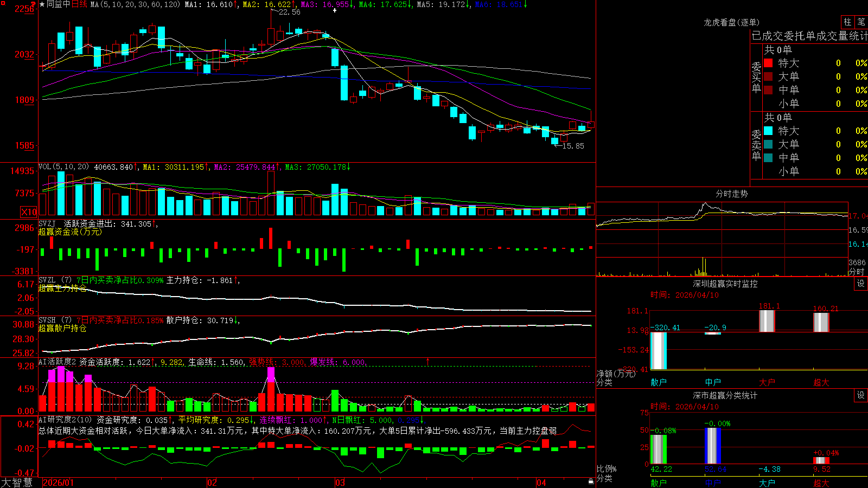Viewport: 868px width, 488px height.
Task: Click the intraday 分时走势 mini chart
Action: (722, 239)
